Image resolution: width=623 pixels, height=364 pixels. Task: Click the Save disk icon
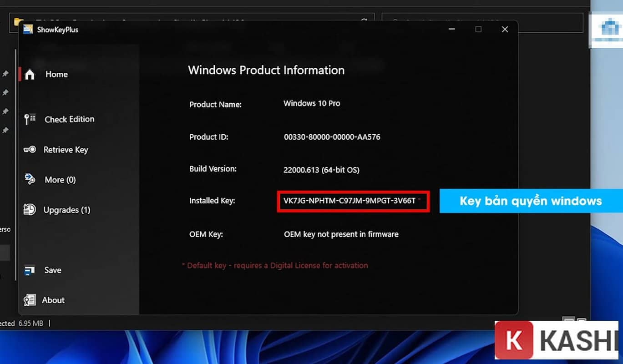tap(30, 270)
